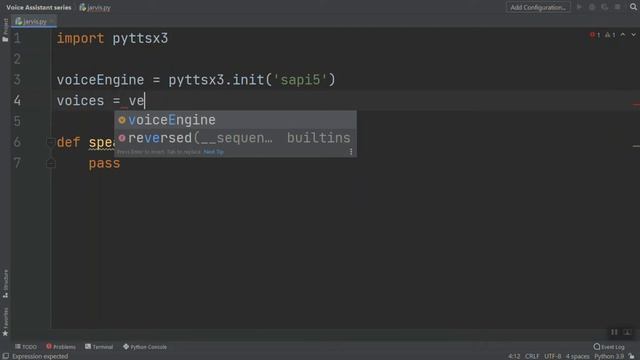640x360 pixels.
Task: Change 4 spaces indent setting
Action: (577, 356)
